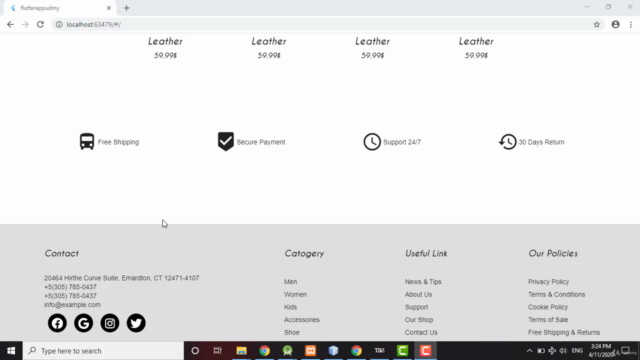Open a new browser tab
The image size is (640, 360).
[127, 8]
